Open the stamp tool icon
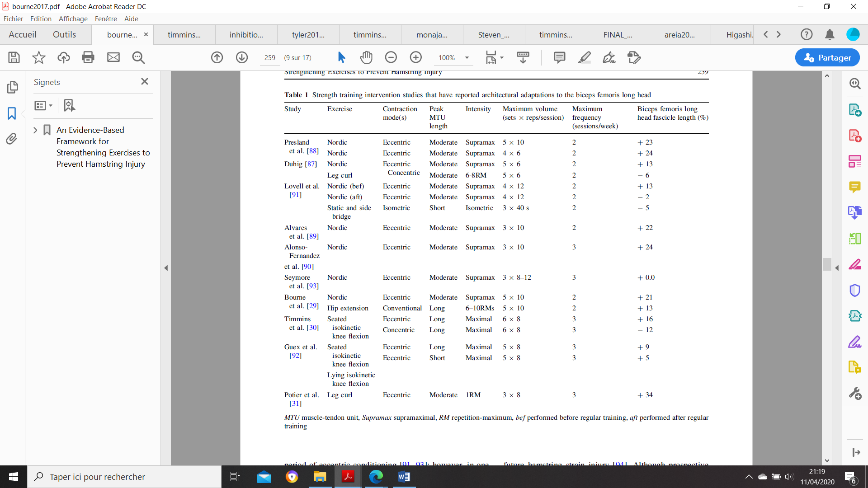Viewport: 868px width, 488px height. tap(634, 57)
